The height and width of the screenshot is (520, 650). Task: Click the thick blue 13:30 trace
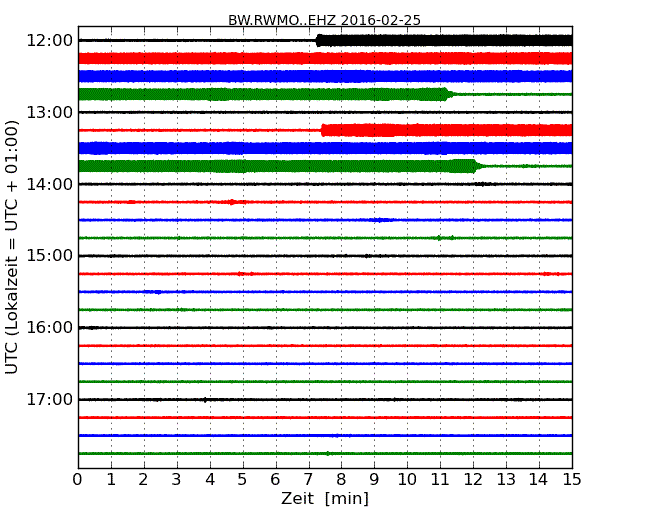325,148
